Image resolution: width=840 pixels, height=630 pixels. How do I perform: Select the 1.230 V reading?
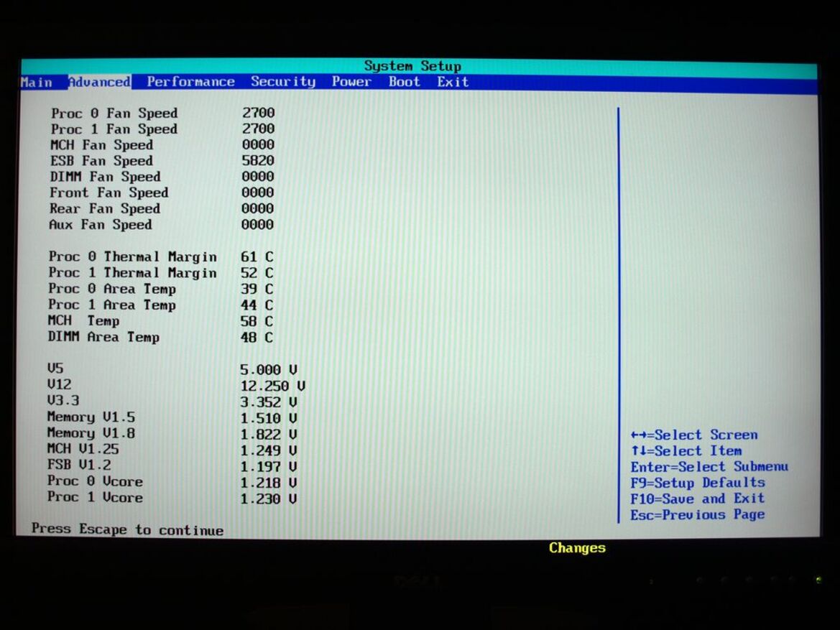point(269,499)
